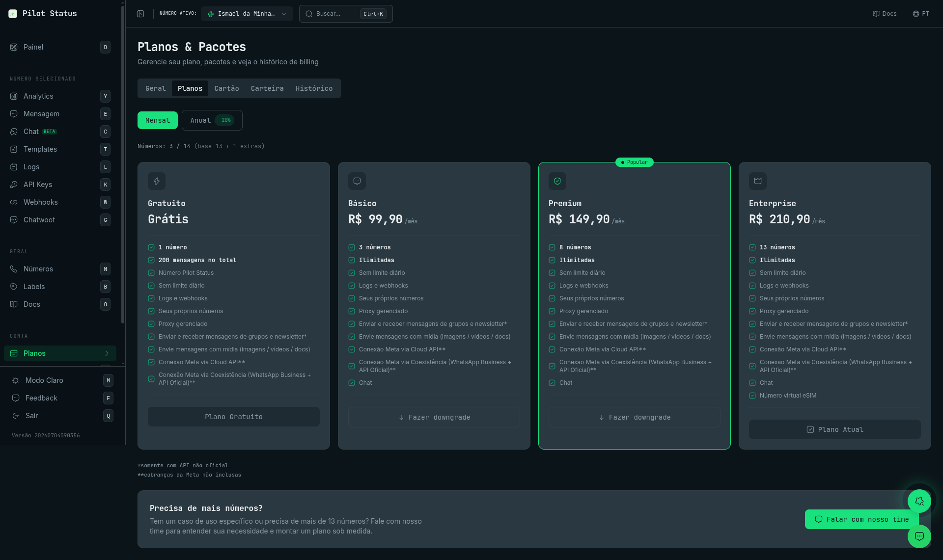Click the Plano Atual button
Image resolution: width=943 pixels, height=560 pixels.
(835, 429)
